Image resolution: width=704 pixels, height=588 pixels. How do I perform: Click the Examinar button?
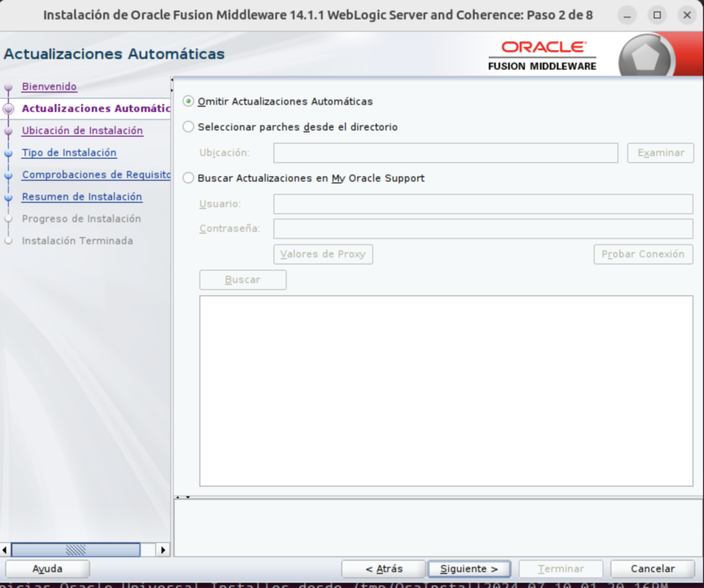660,152
